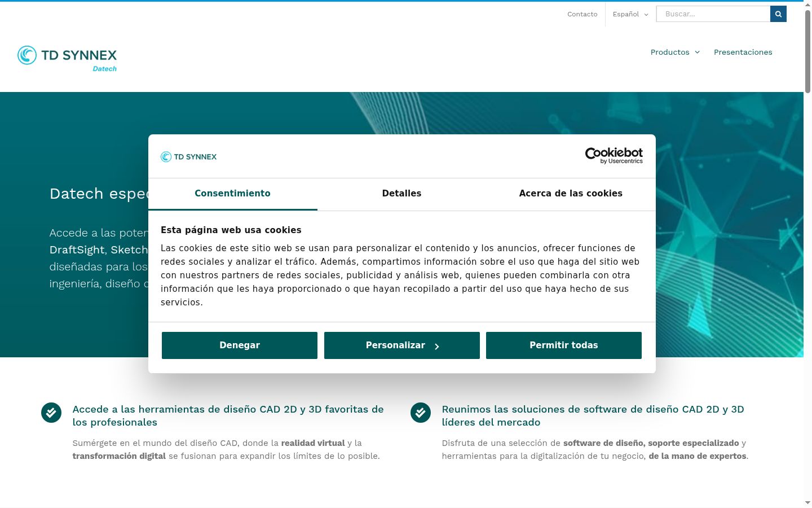This screenshot has width=812, height=508.
Task: Click scrollbar down arrow at bottom
Action: [x=807, y=502]
